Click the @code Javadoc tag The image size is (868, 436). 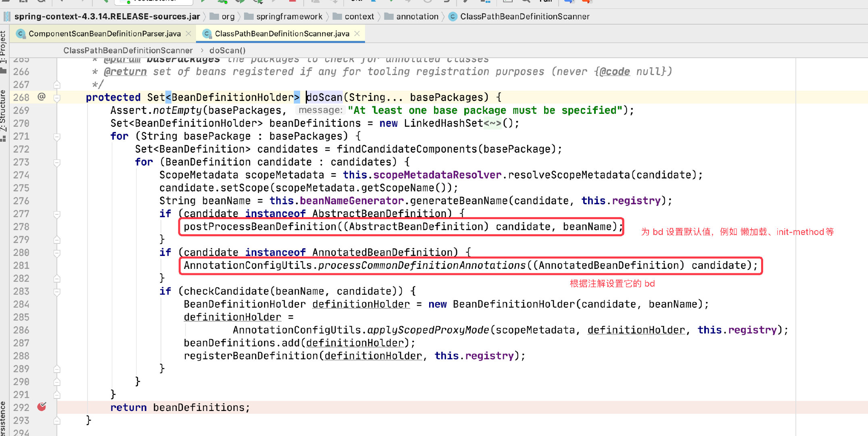tap(614, 71)
